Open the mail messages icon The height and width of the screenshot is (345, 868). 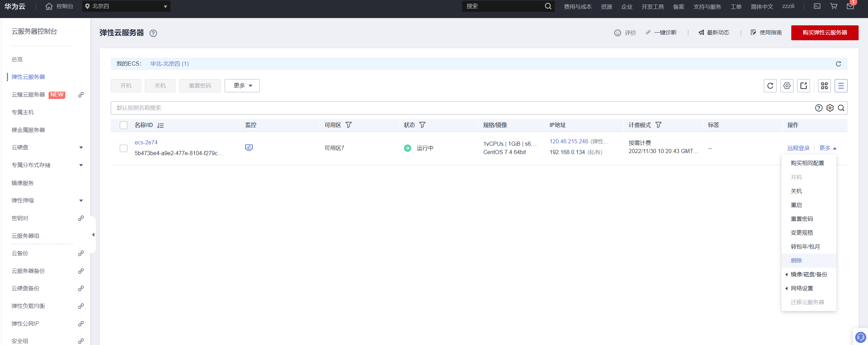pyautogui.click(x=850, y=6)
